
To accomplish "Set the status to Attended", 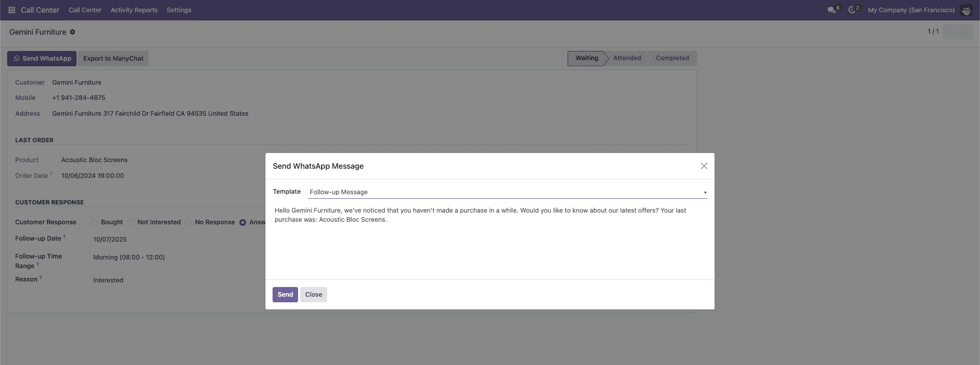I will tap(627, 58).
